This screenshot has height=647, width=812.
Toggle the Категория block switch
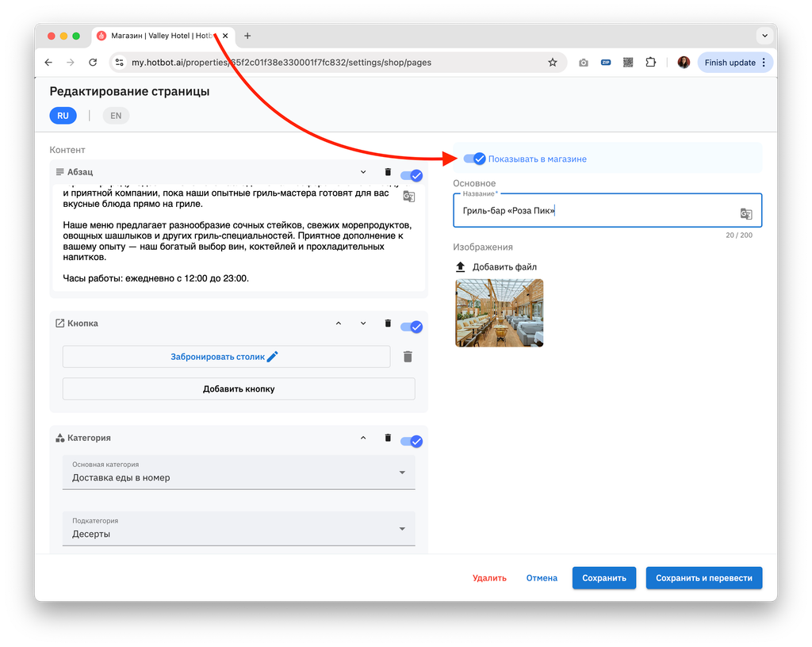[x=412, y=442]
